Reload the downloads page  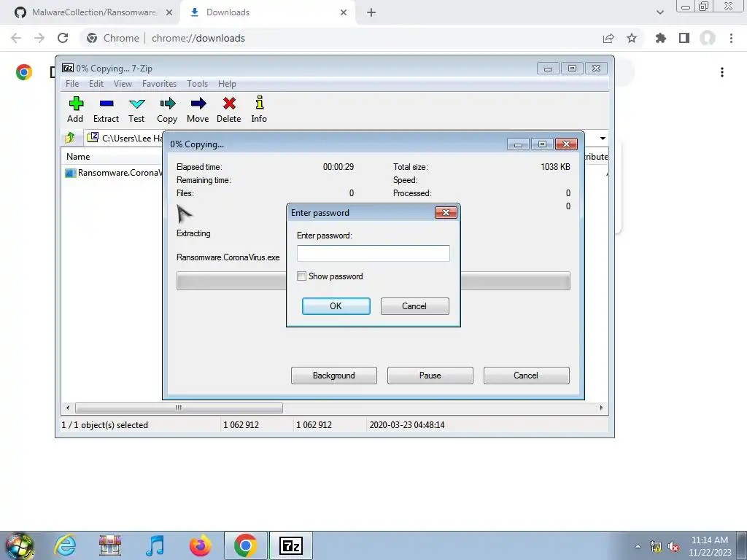pos(63,38)
